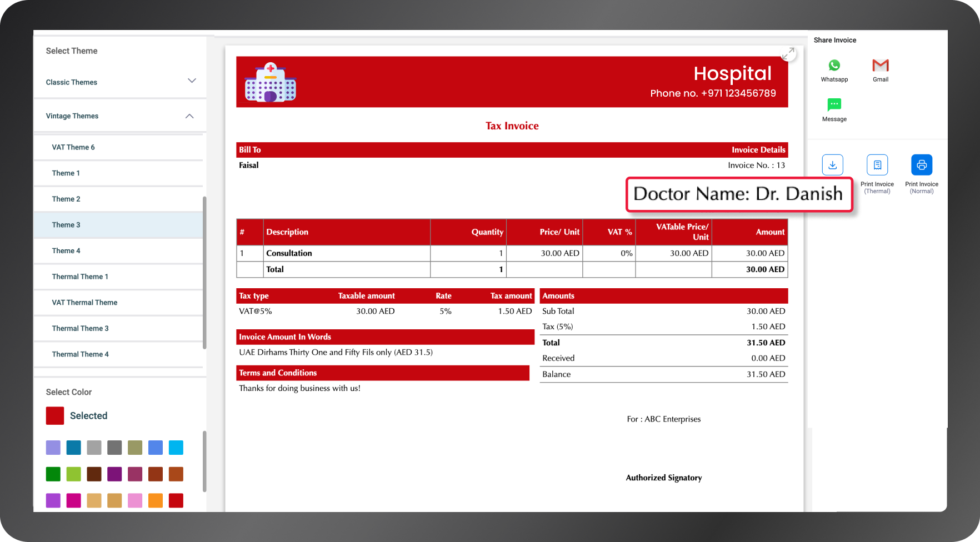Click the Authorized Signatory label
The height and width of the screenshot is (542, 980).
coord(664,478)
